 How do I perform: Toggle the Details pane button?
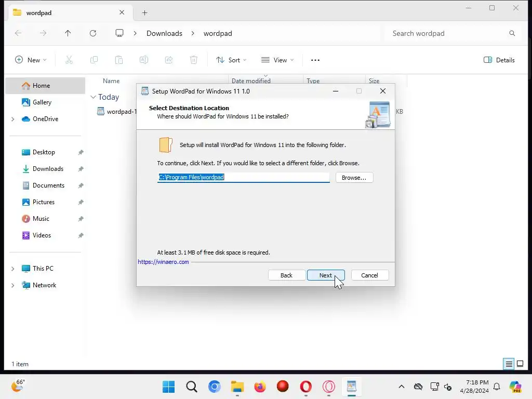point(499,60)
